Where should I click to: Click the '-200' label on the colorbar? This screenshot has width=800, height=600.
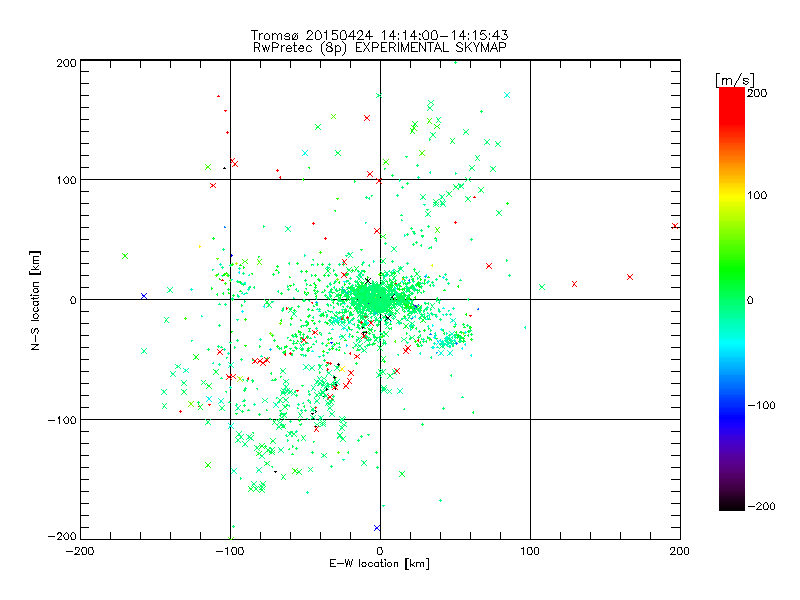[761, 506]
